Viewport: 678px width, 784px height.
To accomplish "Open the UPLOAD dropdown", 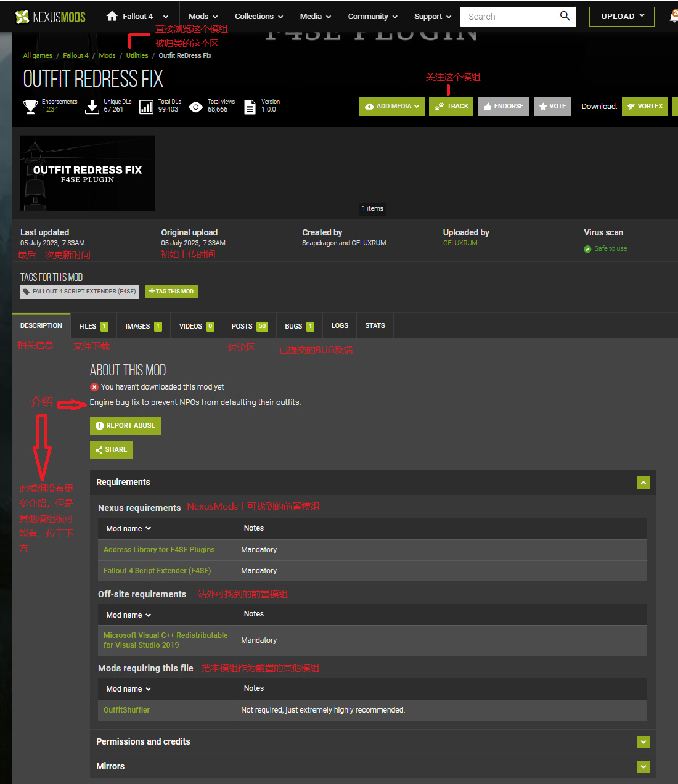I will point(623,17).
